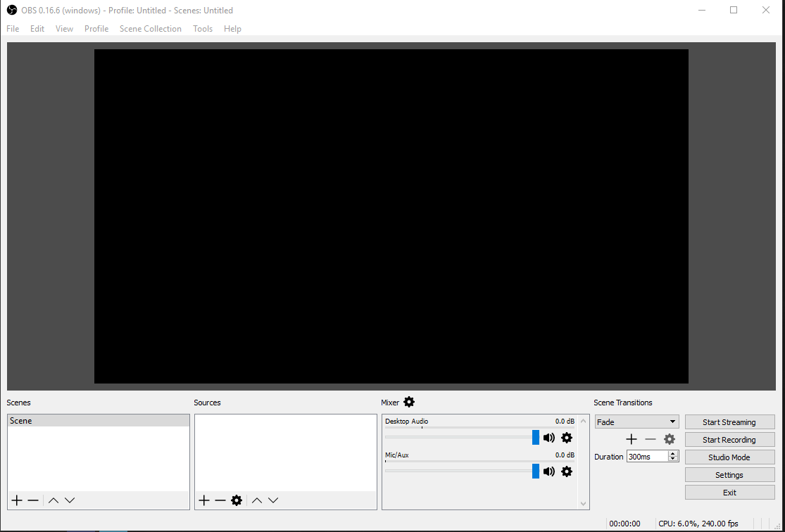Viewport: 785px width, 532px height.
Task: Open Mic/Aux settings gear
Action: (567, 471)
